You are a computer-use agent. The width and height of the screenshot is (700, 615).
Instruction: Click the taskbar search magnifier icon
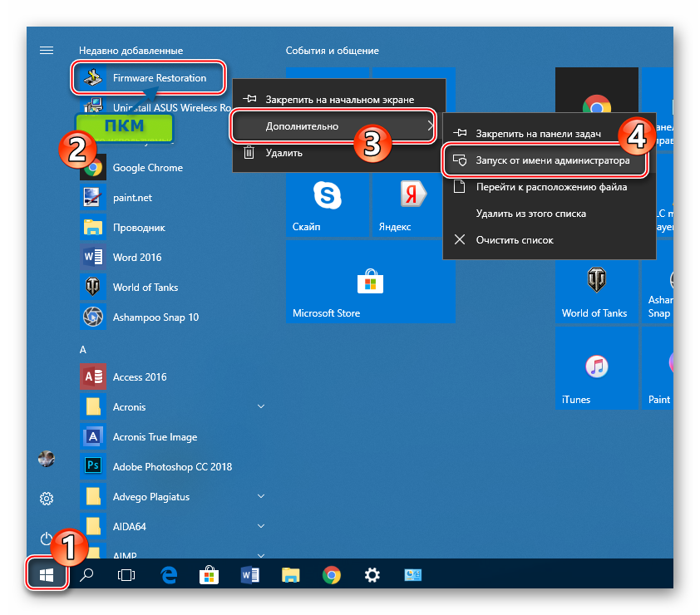coord(86,575)
